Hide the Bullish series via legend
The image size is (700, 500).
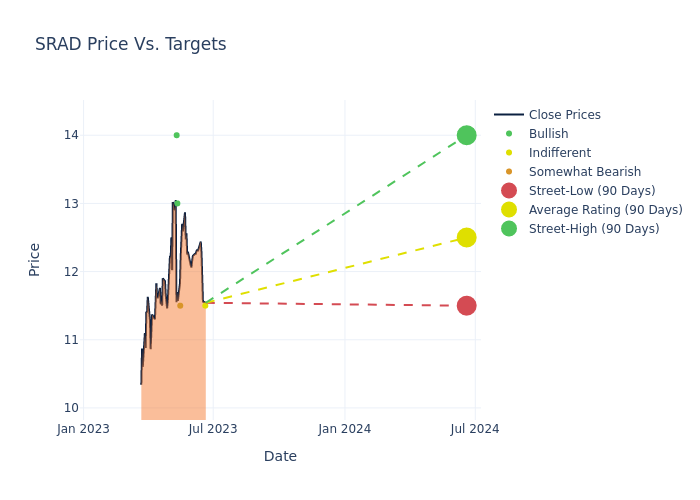(548, 134)
